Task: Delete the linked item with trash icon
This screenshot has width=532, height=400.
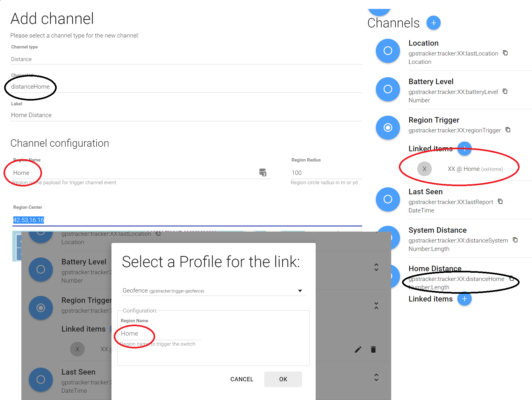Action: point(373,350)
